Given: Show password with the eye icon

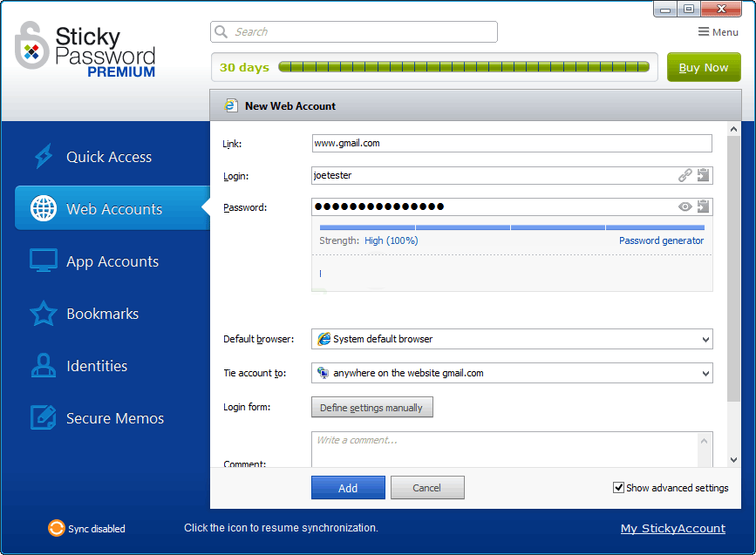Looking at the screenshot, I should pos(685,206).
